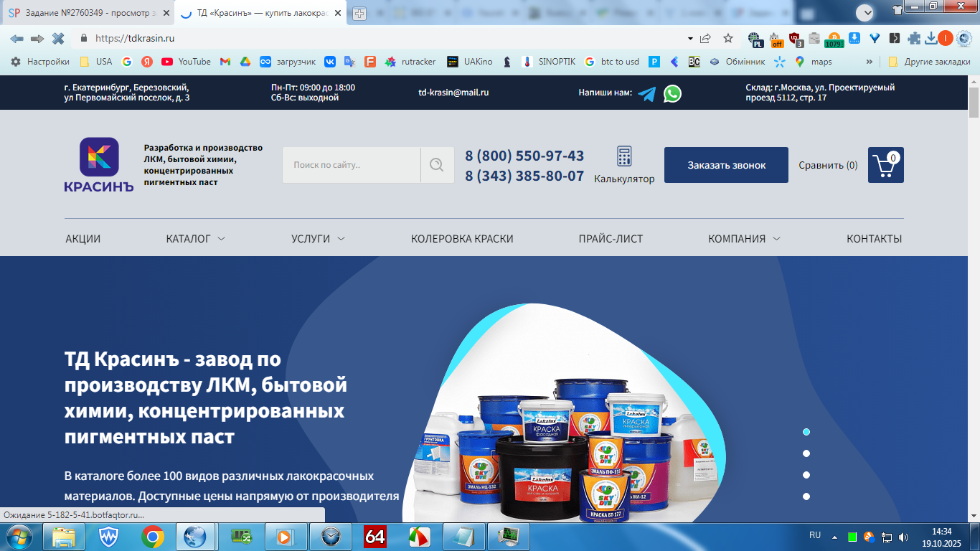Open the АКЦИИ menu item
This screenshot has height=551, width=980.
point(83,239)
